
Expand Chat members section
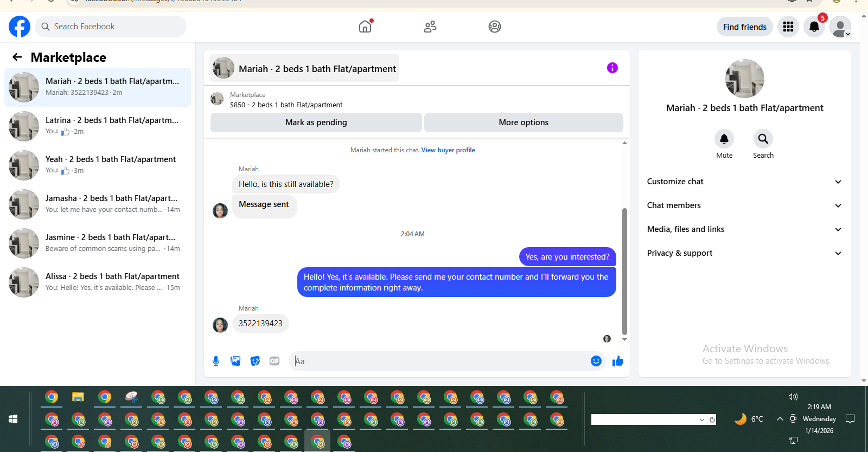click(745, 205)
